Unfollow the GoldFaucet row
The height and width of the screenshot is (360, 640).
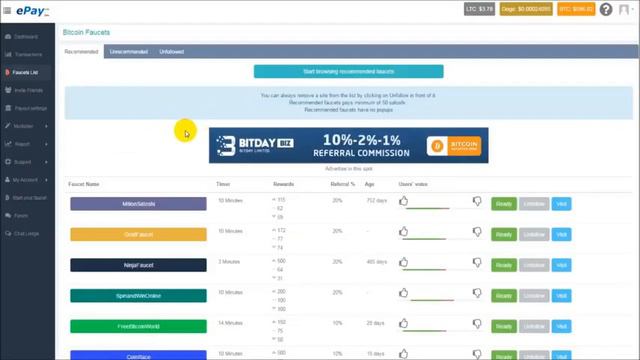pos(534,234)
